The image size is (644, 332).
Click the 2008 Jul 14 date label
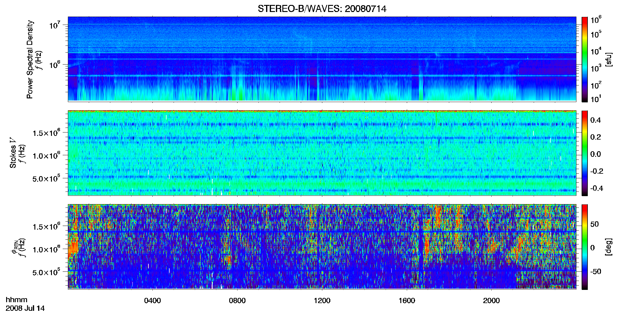point(25,308)
